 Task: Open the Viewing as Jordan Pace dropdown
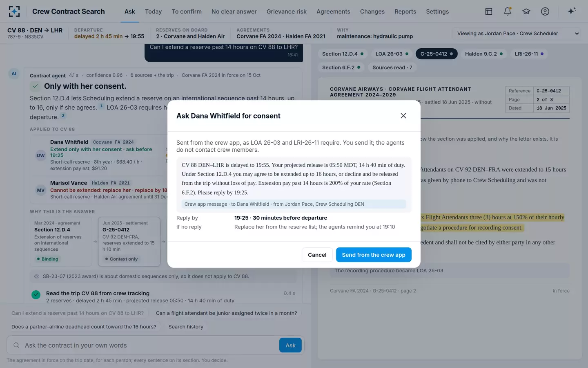[517, 34]
